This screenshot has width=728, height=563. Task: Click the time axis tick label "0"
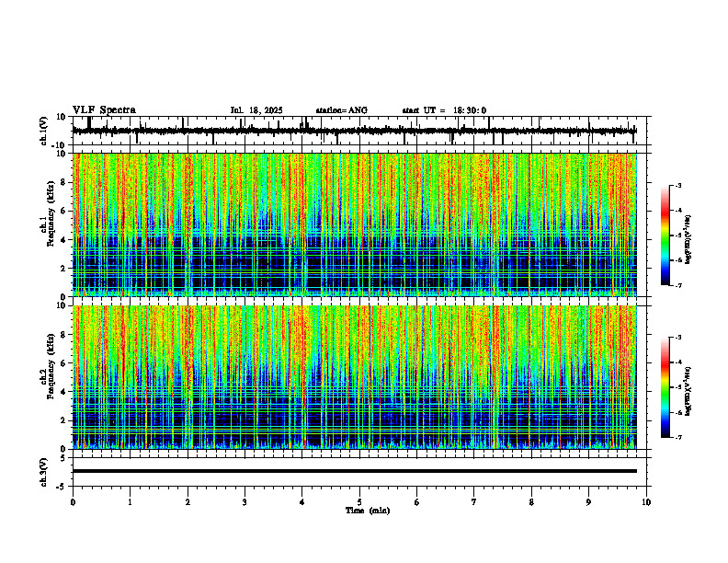pyautogui.click(x=73, y=502)
